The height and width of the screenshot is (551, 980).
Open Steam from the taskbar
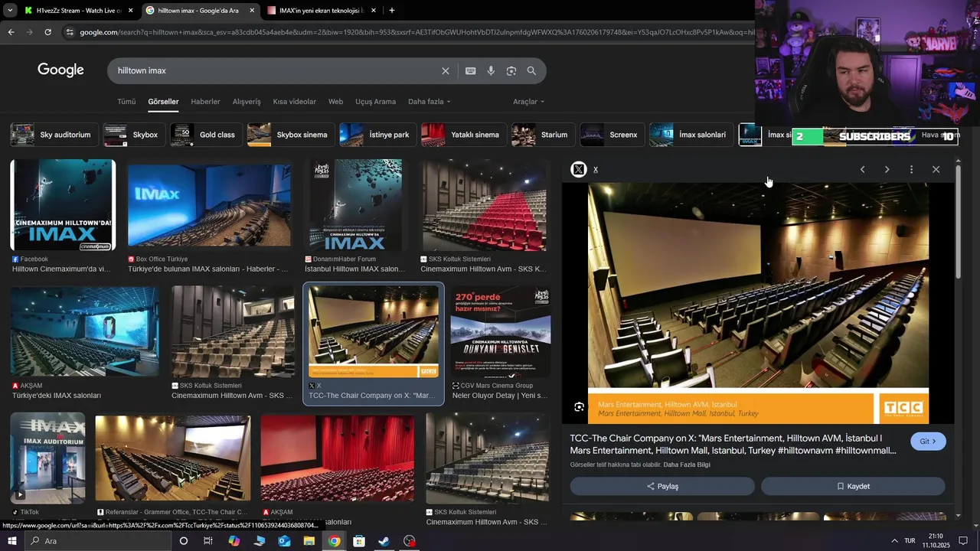384,541
